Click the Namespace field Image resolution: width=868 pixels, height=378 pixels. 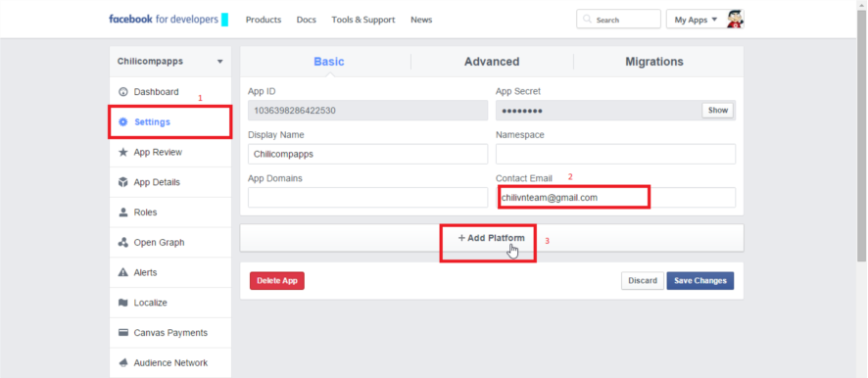point(615,154)
